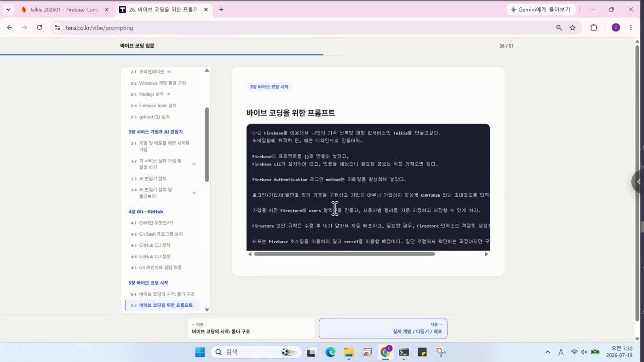Click sidebar scroll up arrow

coord(207,70)
